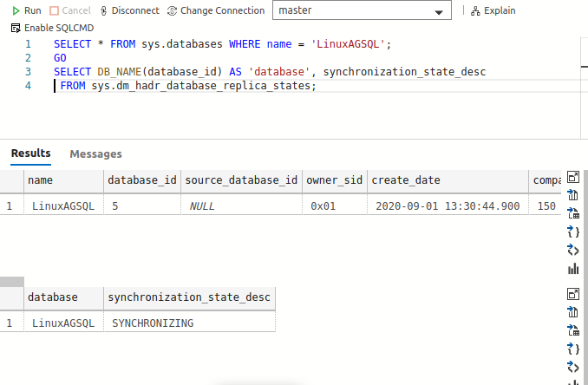Save first result set as CSV
The width and height of the screenshot is (588, 385).
pyautogui.click(x=572, y=195)
